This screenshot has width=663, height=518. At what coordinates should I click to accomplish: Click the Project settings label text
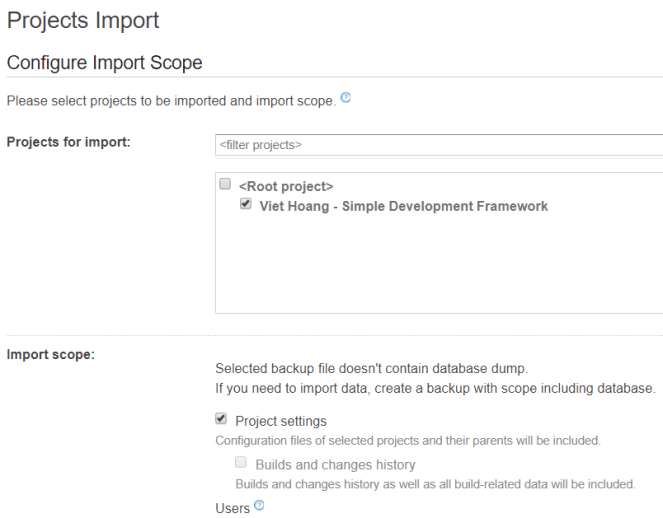[x=281, y=421]
